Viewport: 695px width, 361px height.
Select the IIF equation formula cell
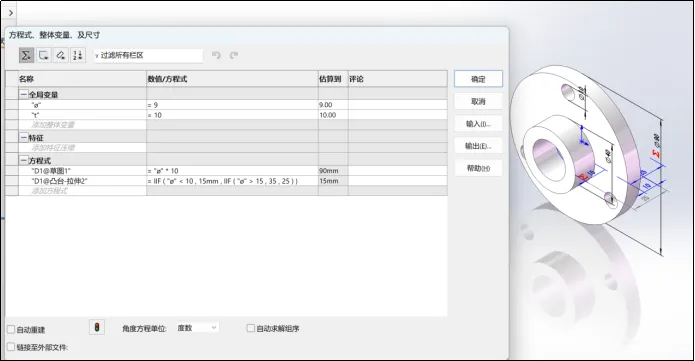click(232, 181)
